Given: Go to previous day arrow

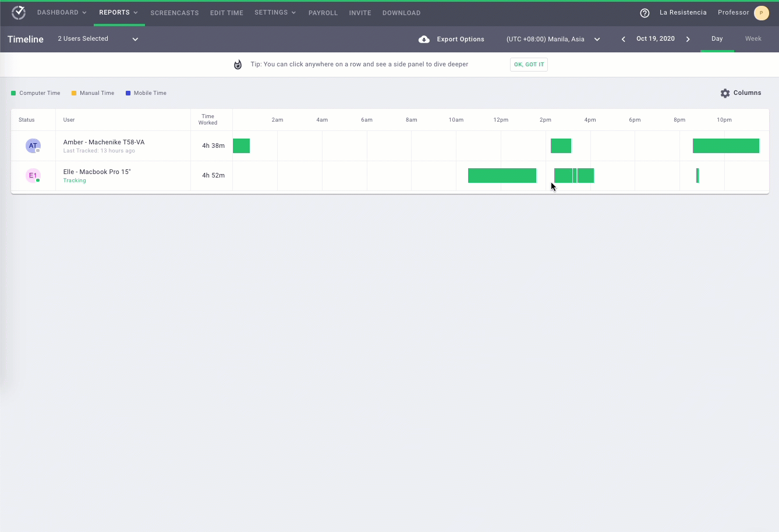Looking at the screenshot, I should [x=623, y=39].
